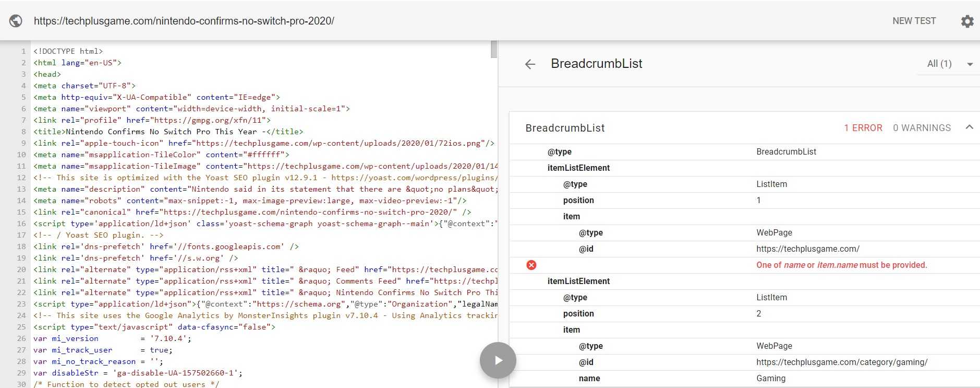Click the MonsterInsights comment on line 24

click(265, 315)
